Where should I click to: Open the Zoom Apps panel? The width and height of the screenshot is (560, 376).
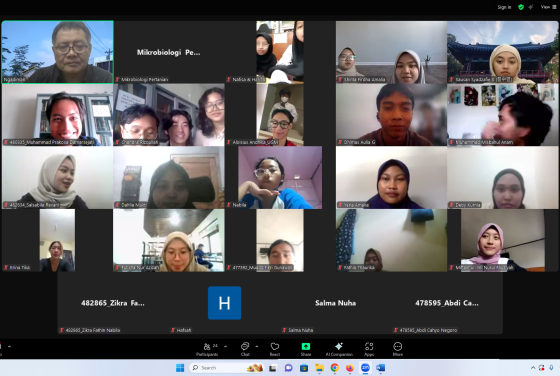pos(369,349)
